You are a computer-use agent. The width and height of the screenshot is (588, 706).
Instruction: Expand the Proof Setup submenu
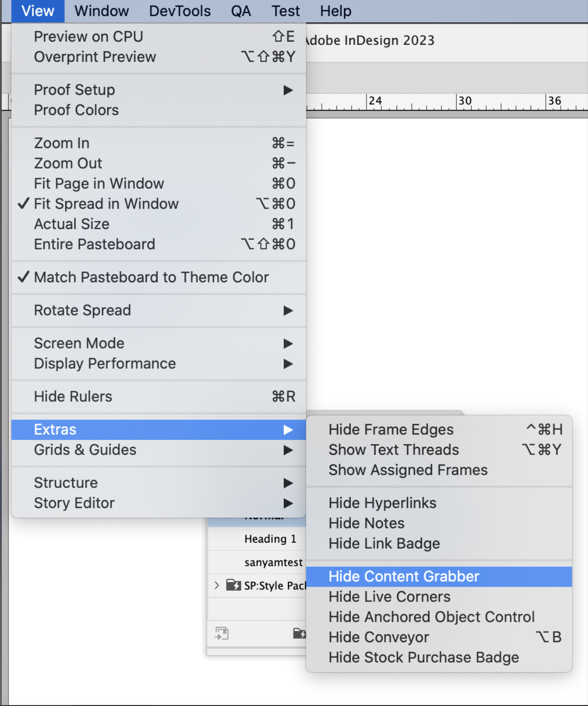point(74,90)
